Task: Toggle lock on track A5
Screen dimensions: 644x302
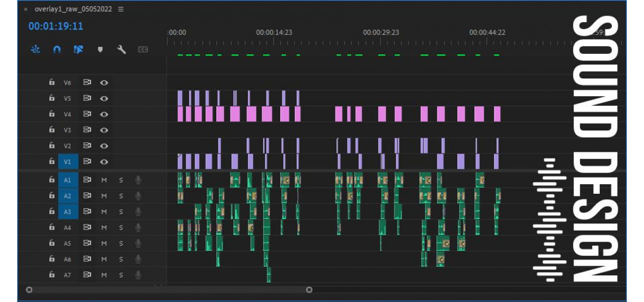Action: click(51, 243)
